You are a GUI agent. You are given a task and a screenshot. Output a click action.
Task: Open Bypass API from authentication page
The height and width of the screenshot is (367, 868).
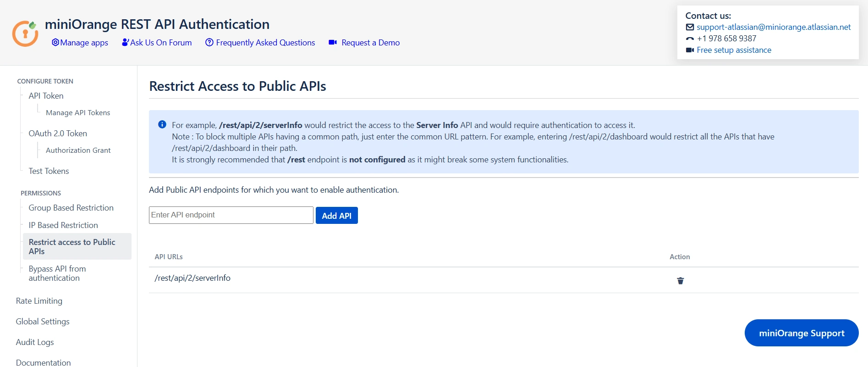(x=57, y=273)
